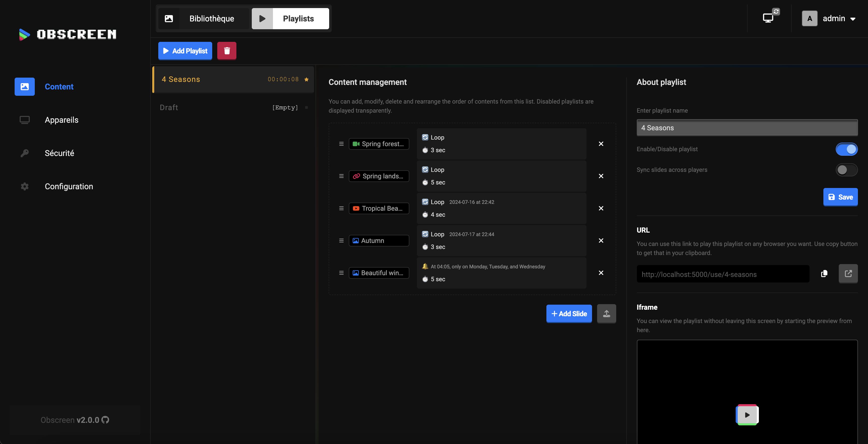Image resolution: width=868 pixels, height=444 pixels.
Task: Open the GitHub icon in version footer
Action: point(105,420)
